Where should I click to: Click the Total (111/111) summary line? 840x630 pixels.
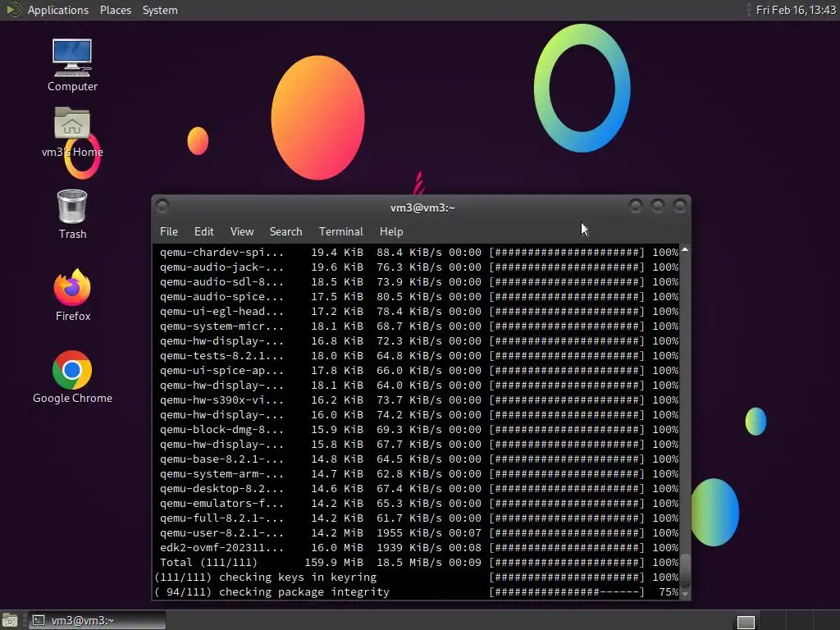(x=419, y=563)
